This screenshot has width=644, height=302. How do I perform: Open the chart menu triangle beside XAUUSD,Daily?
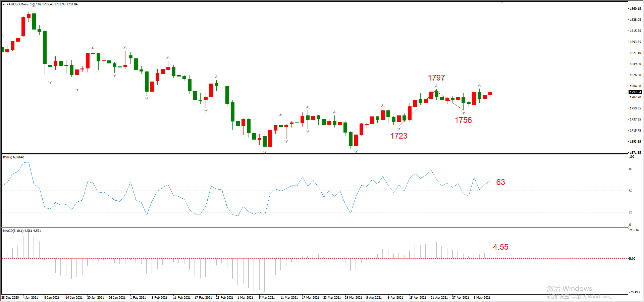coord(4,4)
